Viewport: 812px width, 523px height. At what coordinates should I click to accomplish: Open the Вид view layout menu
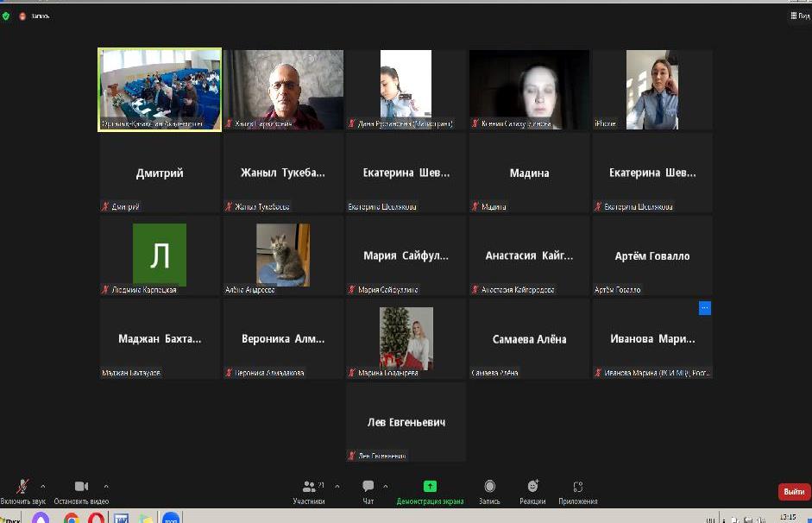[800, 16]
